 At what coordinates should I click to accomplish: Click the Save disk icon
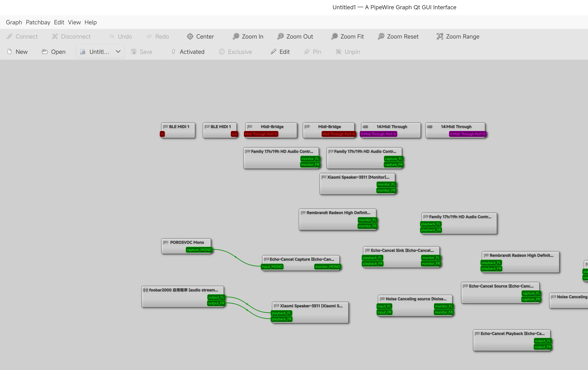pos(134,52)
